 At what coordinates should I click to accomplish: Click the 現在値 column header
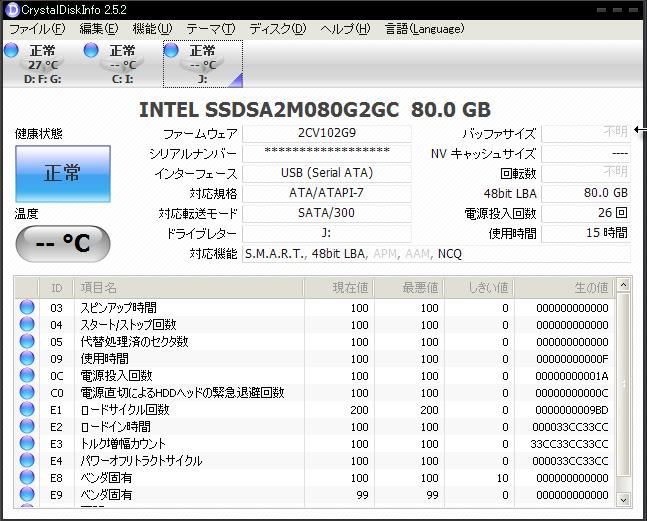(339, 288)
